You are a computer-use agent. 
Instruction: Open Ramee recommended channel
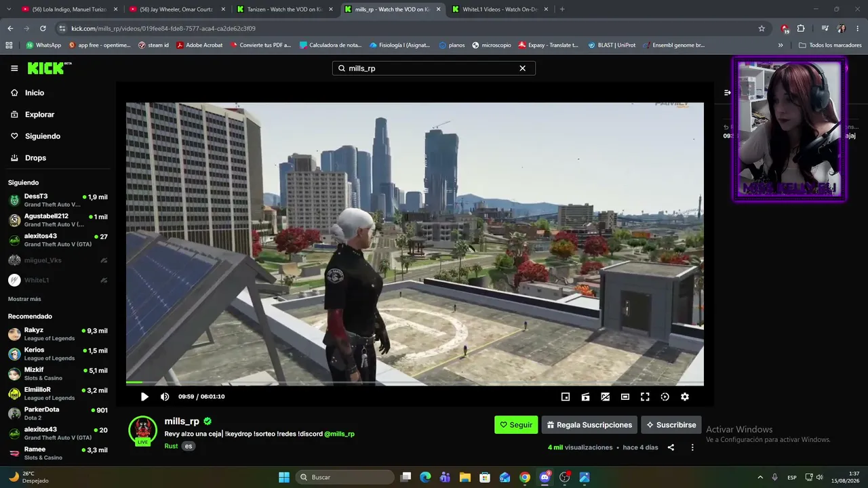pyautogui.click(x=58, y=453)
